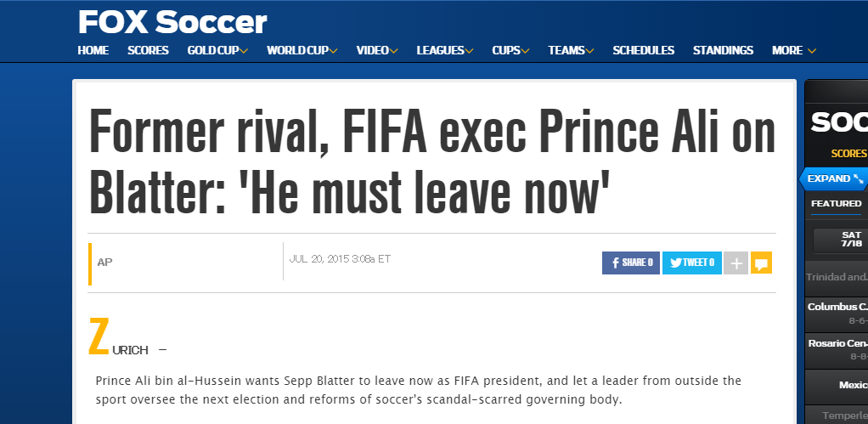Open the WORLD CUP dropdown menu
Image resolution: width=868 pixels, height=424 pixels.
(x=302, y=50)
